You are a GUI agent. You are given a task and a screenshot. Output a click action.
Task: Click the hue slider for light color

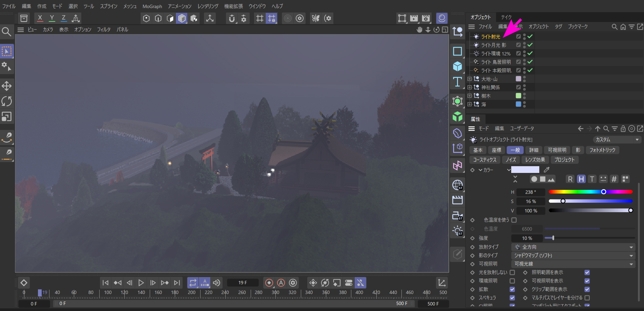(590, 192)
